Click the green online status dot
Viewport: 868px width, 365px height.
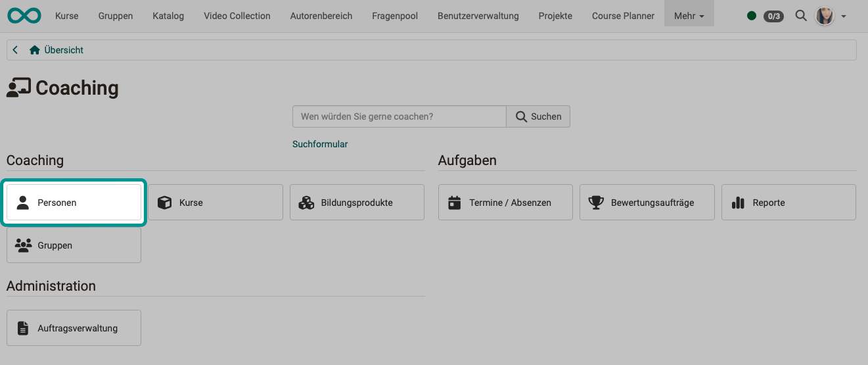pos(752,16)
